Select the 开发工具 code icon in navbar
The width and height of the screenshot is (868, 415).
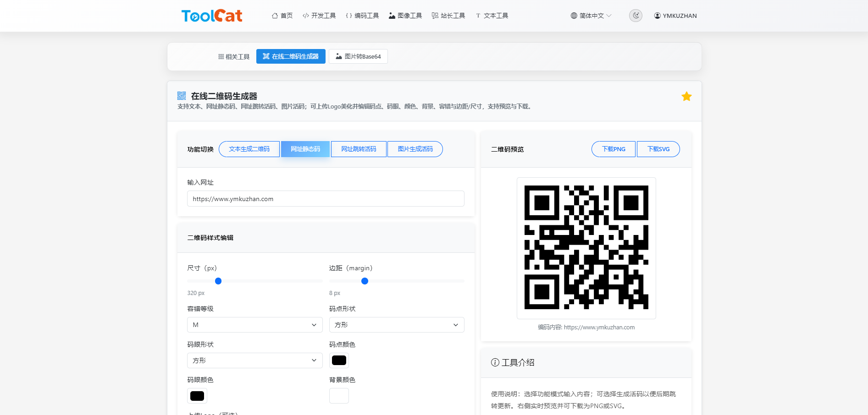pyautogui.click(x=306, y=15)
